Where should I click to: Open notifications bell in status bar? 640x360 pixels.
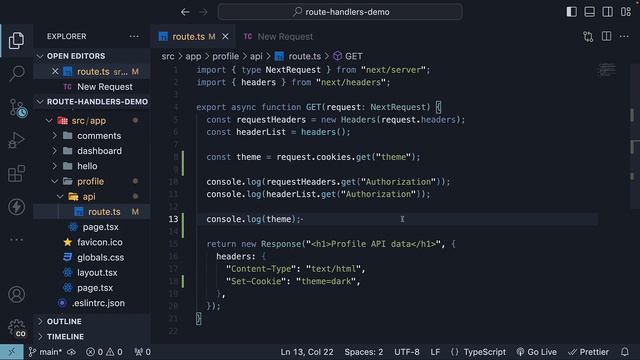click(624, 352)
